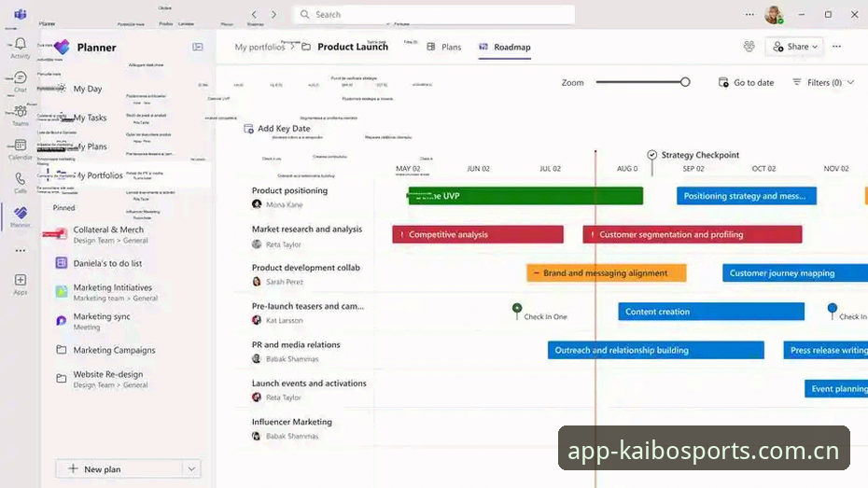Open the Teams section icon

pyautogui.click(x=21, y=111)
